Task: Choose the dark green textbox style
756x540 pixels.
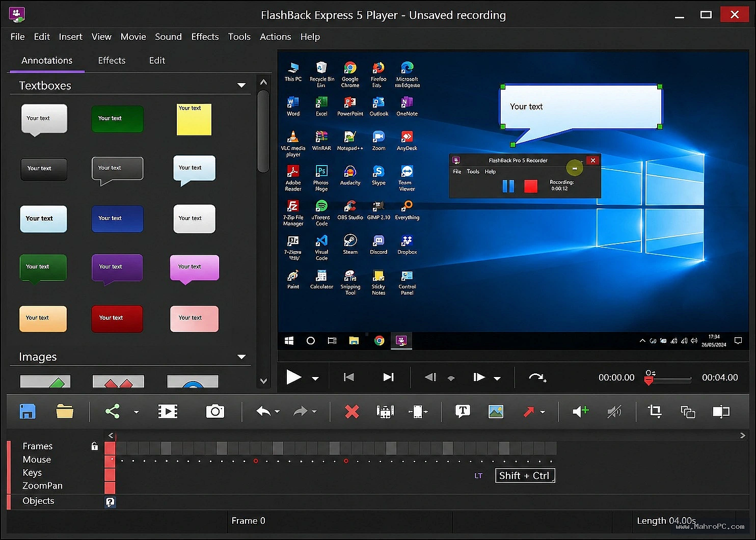Action: click(117, 119)
